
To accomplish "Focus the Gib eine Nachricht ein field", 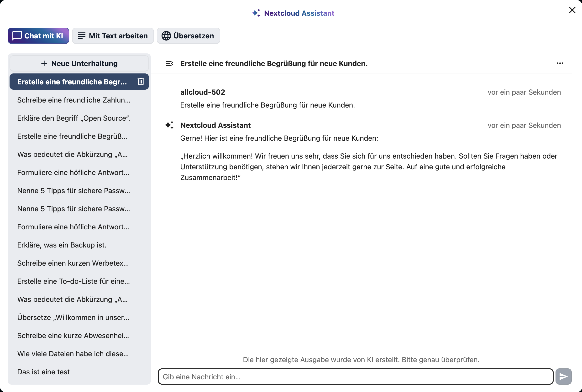I will pyautogui.click(x=356, y=377).
